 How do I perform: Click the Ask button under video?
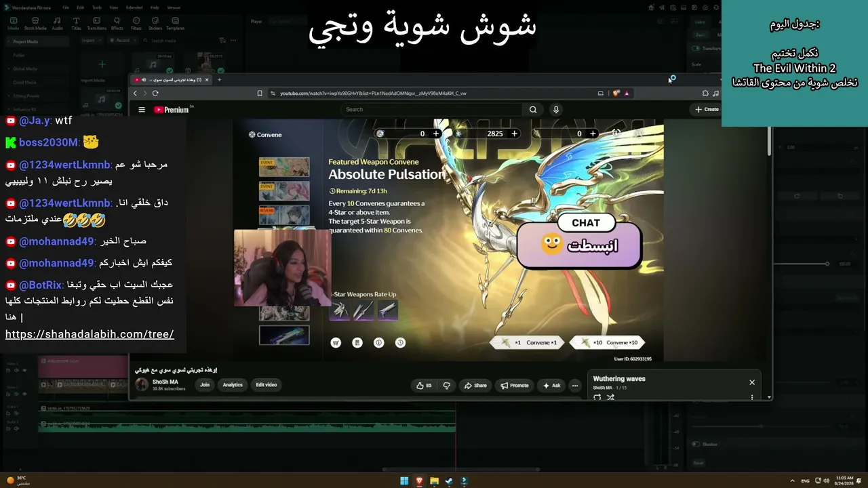551,386
